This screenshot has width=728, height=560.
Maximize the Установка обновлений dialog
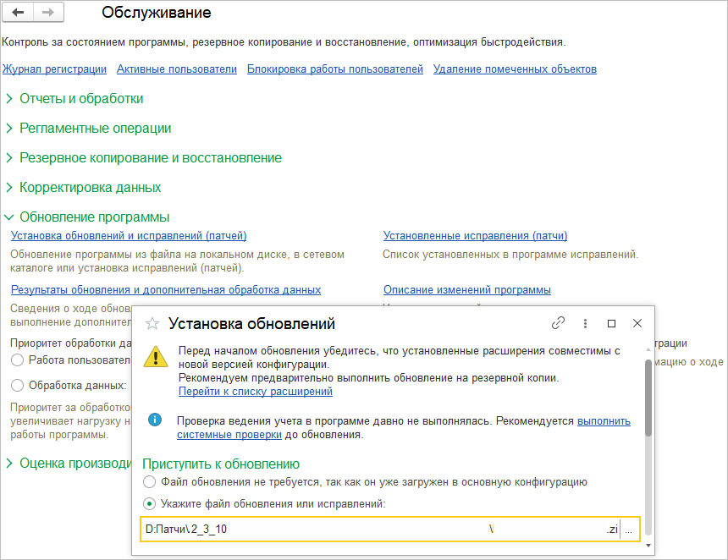pos(611,323)
